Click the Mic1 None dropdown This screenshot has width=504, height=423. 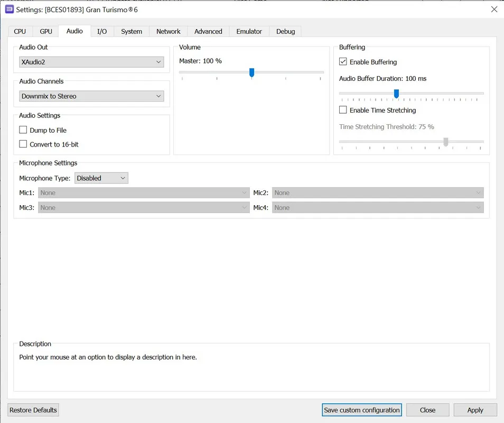click(x=144, y=192)
